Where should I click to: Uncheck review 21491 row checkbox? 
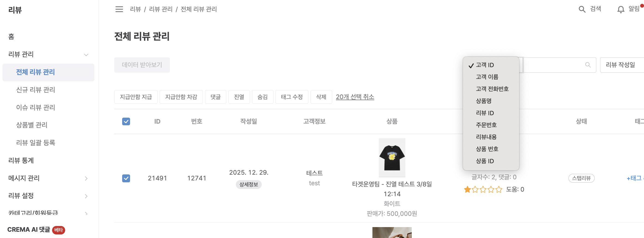point(126,178)
